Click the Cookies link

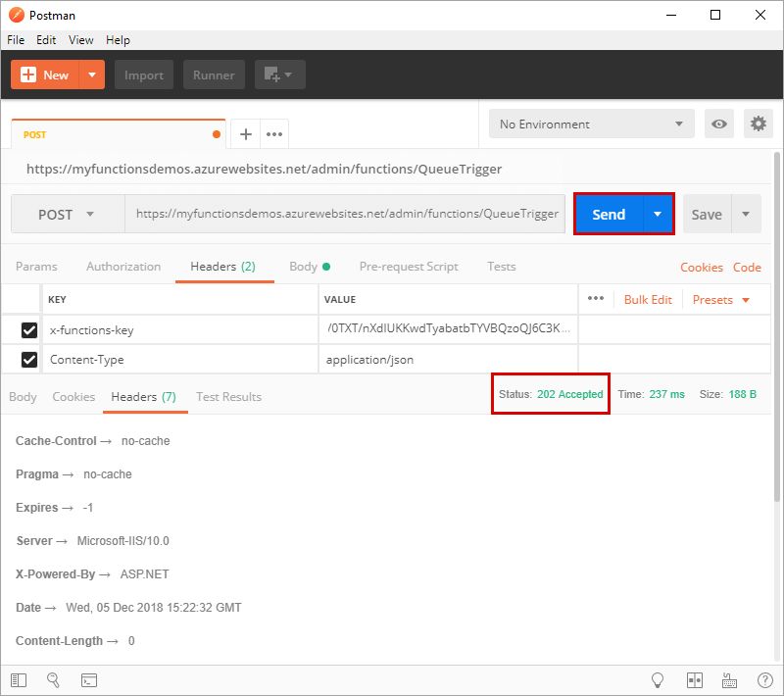(x=701, y=268)
